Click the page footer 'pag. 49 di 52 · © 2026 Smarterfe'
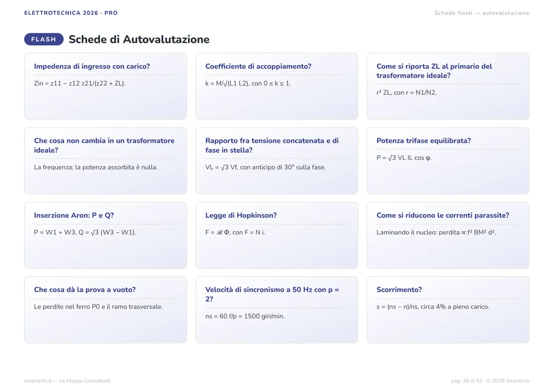The height and width of the screenshot is (392, 554). coord(490,381)
